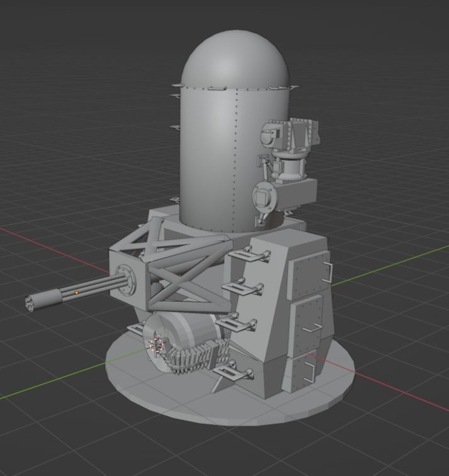Select the white radome dome top
Screen dimensions: 449x476
(x=236, y=58)
